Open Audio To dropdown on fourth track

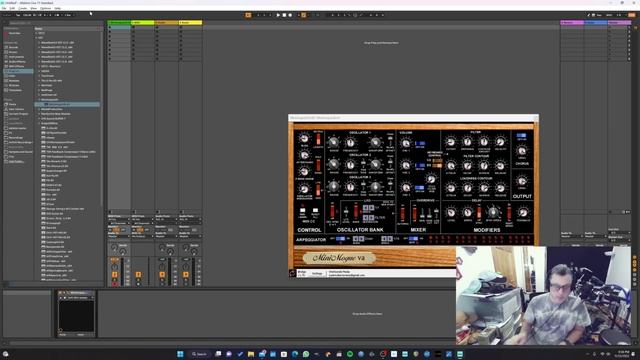point(190,236)
